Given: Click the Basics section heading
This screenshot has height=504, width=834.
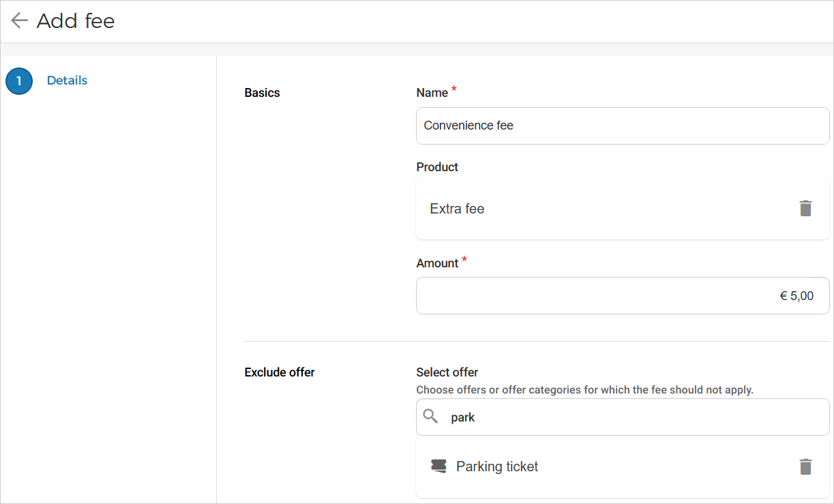Looking at the screenshot, I should pyautogui.click(x=262, y=93).
